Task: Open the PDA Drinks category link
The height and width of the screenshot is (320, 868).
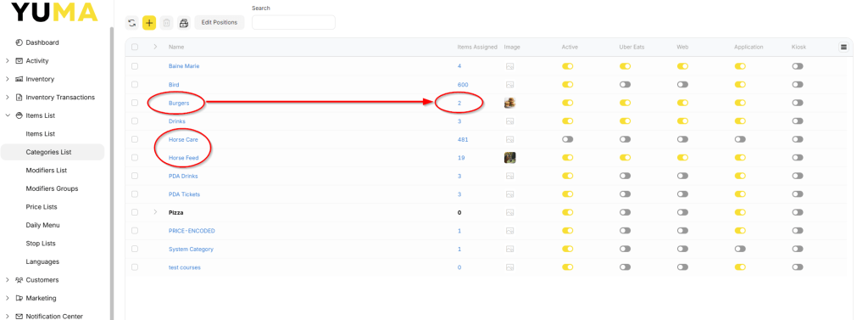Action: click(183, 177)
